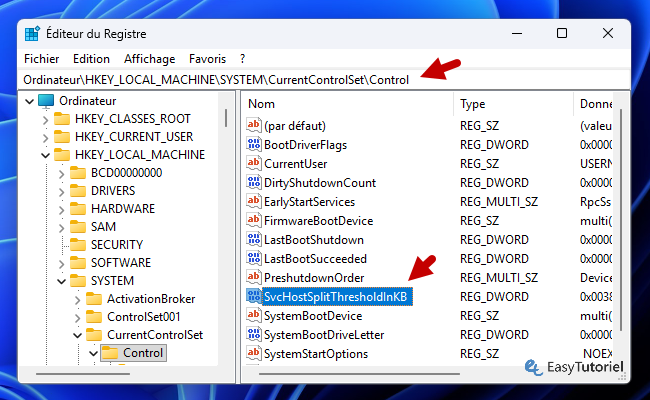Image resolution: width=650 pixels, height=400 pixels.
Task: Select the SAM key label in tree
Action: coord(103,227)
